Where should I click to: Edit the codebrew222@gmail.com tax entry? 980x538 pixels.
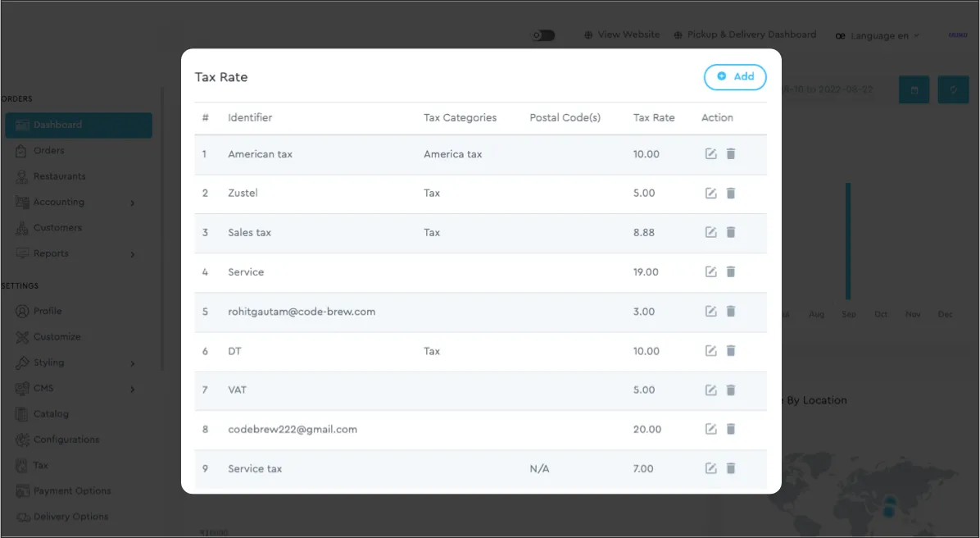tap(710, 430)
